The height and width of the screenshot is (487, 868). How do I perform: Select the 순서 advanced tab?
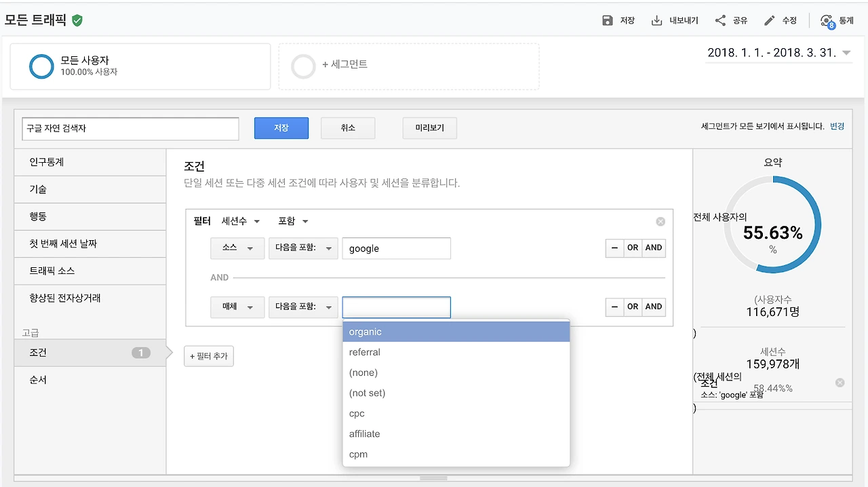pos(90,380)
